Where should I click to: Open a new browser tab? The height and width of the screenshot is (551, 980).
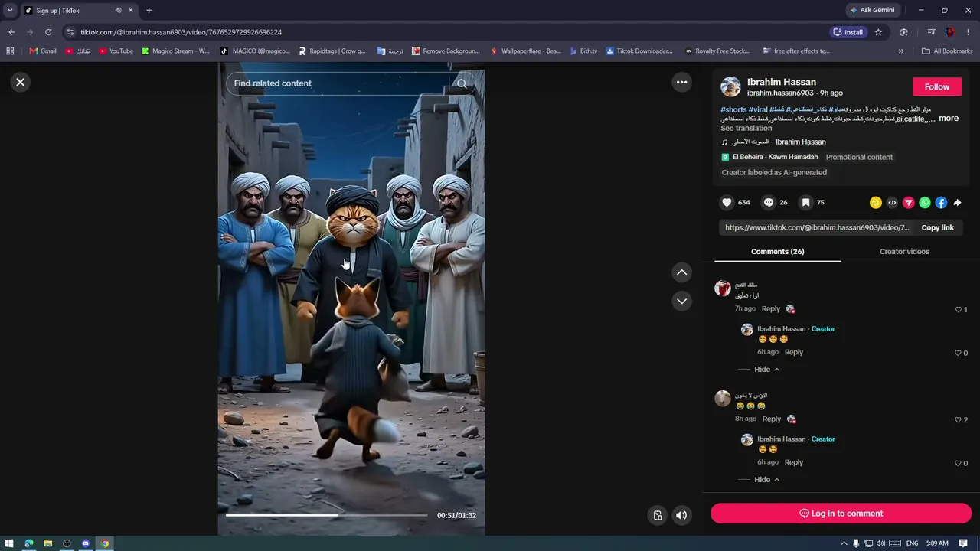(x=149, y=10)
